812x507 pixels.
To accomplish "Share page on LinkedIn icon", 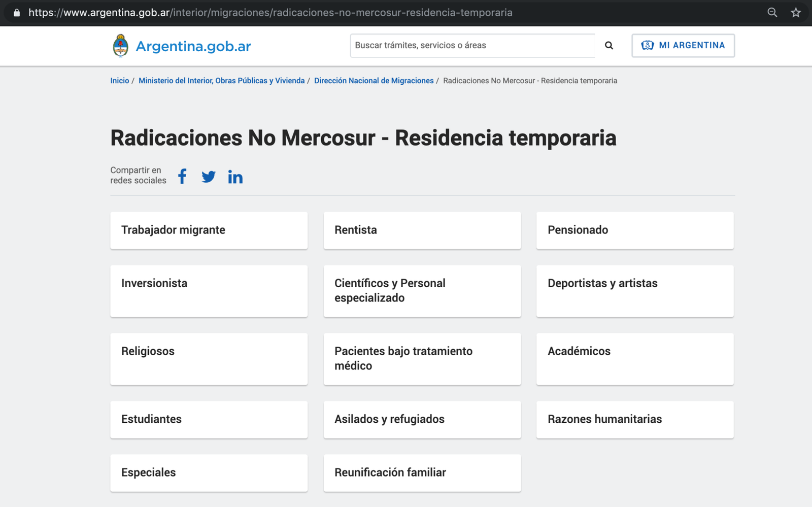I will click(235, 177).
